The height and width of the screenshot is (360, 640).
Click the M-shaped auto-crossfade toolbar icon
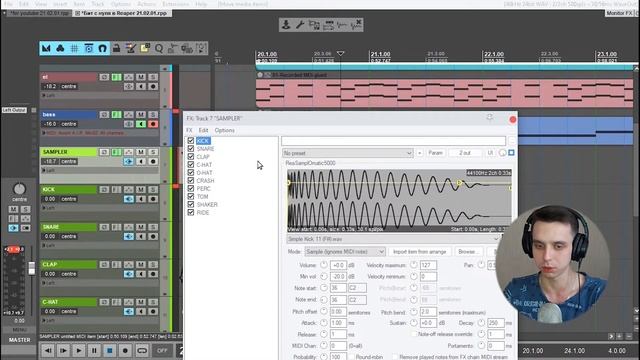46,49
